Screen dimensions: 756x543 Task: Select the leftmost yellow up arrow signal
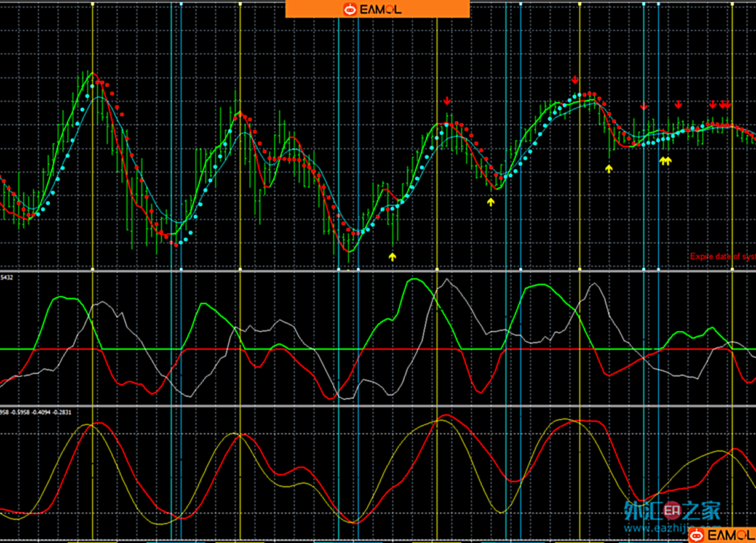(392, 256)
